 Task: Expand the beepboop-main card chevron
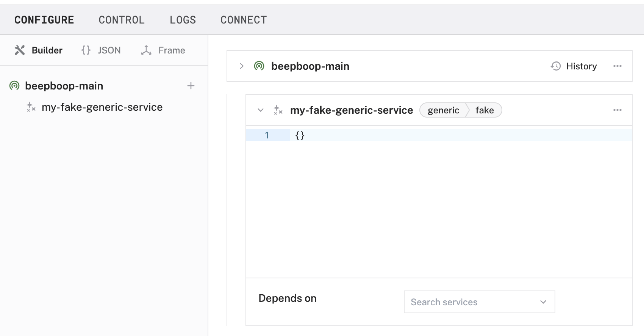click(242, 66)
